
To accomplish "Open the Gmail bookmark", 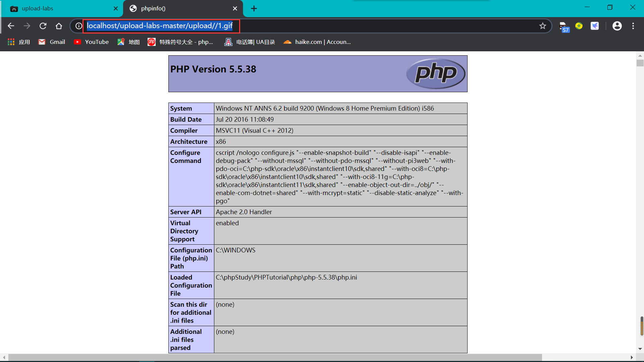I will (52, 42).
